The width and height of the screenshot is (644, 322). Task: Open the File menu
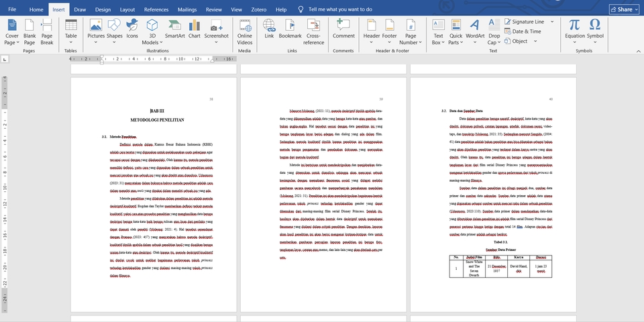12,9
